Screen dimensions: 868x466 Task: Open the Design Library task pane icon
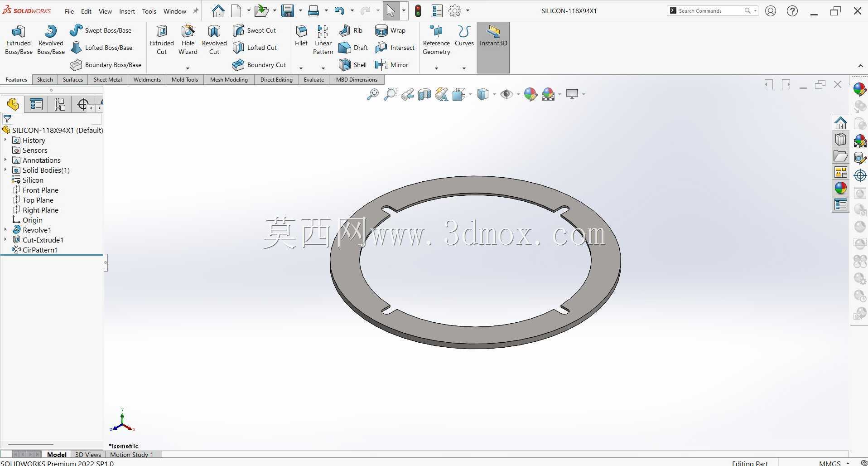pyautogui.click(x=841, y=139)
